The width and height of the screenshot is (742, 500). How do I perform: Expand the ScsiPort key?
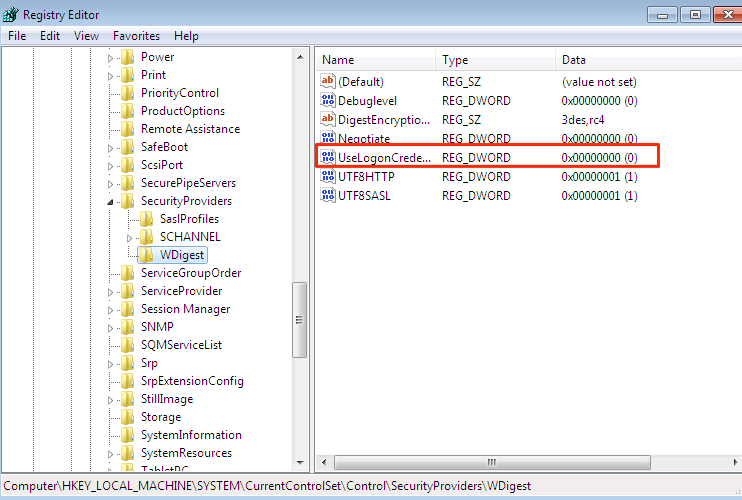[110, 166]
